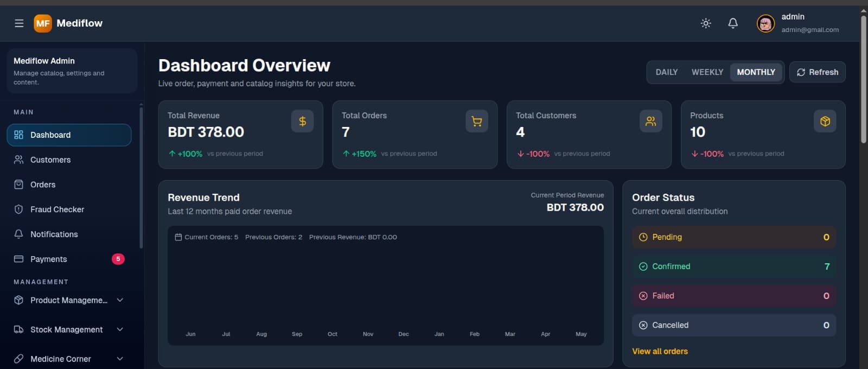Switch to the DAILY period tab
The image size is (868, 369).
tap(667, 72)
